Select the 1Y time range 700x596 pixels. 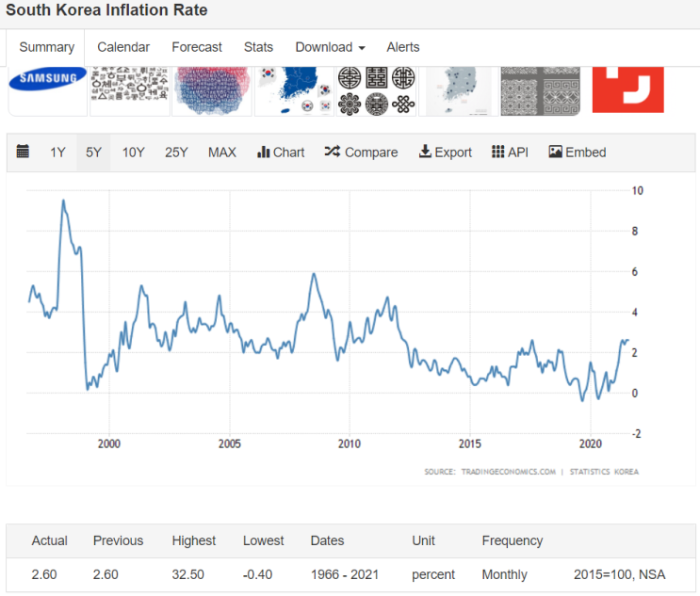click(57, 153)
